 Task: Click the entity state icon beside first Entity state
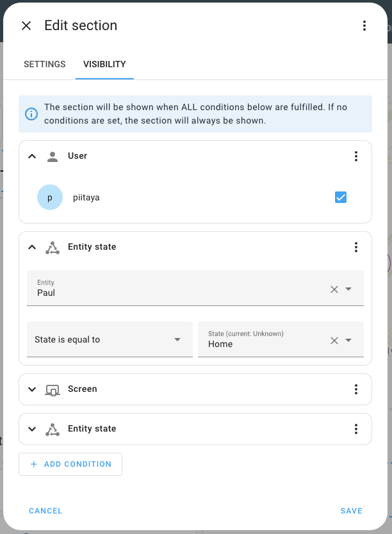tap(52, 247)
